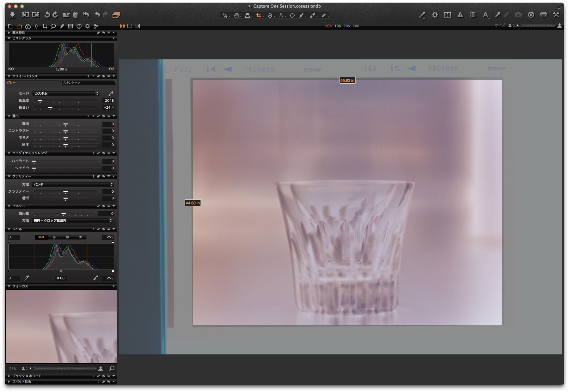Image resolution: width=569 pixels, height=392 pixels.
Task: Select the apply adjustments arrow tool
Action: pyautogui.click(x=324, y=15)
